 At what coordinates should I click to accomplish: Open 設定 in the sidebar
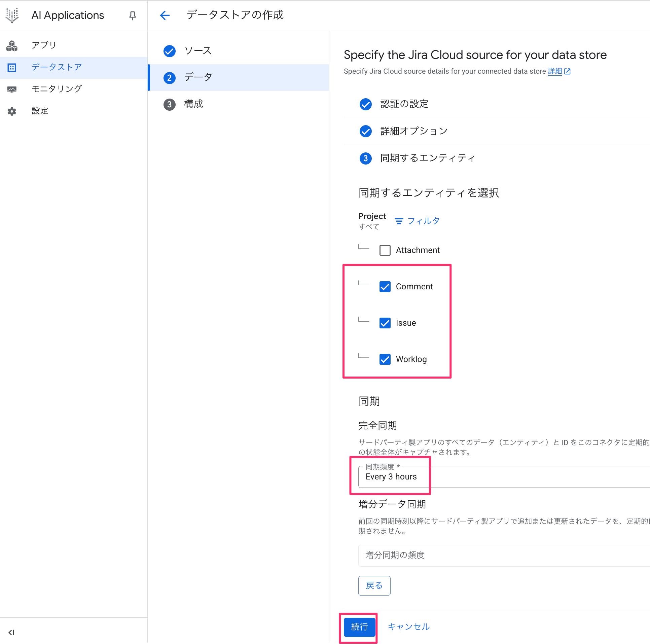74,111
